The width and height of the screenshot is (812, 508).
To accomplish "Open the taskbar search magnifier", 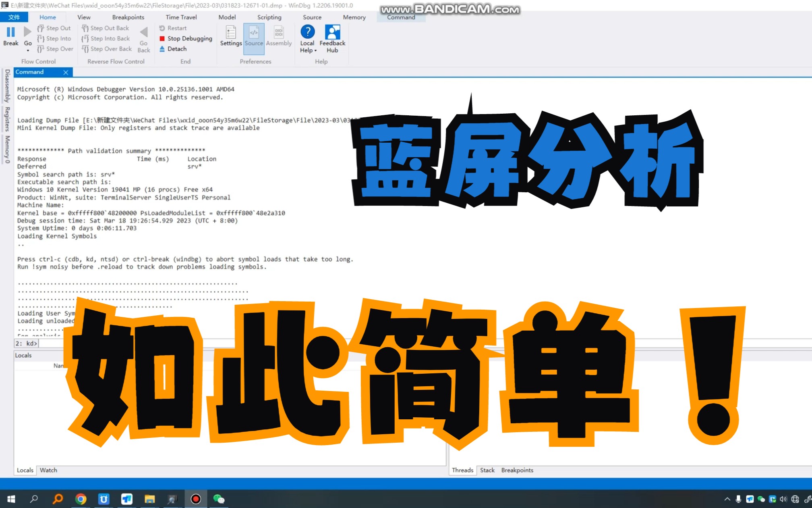I will coord(34,499).
